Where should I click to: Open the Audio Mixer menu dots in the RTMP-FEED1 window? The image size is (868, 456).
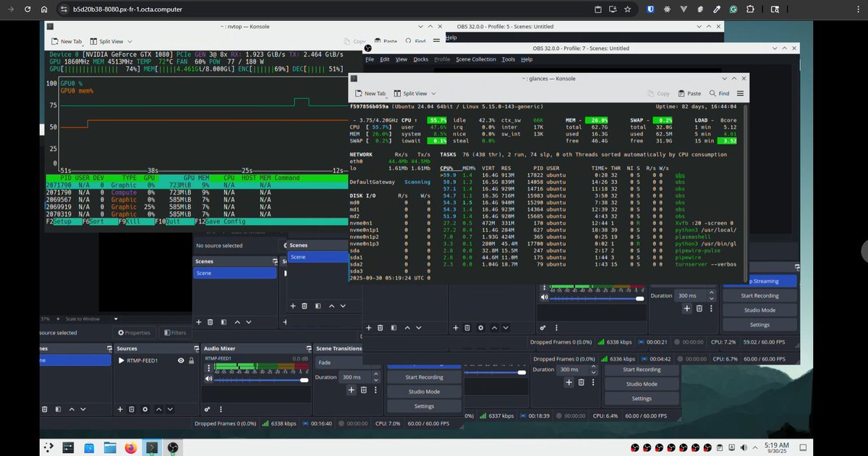tap(219, 409)
